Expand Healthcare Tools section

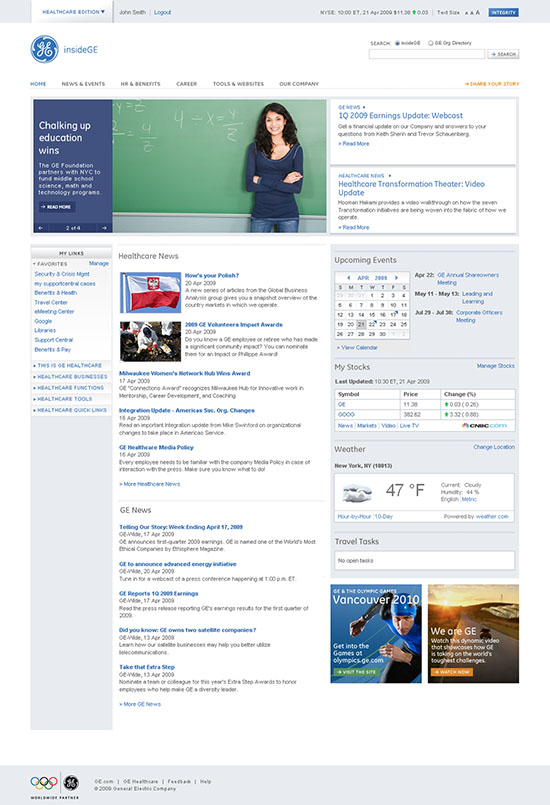(x=64, y=399)
